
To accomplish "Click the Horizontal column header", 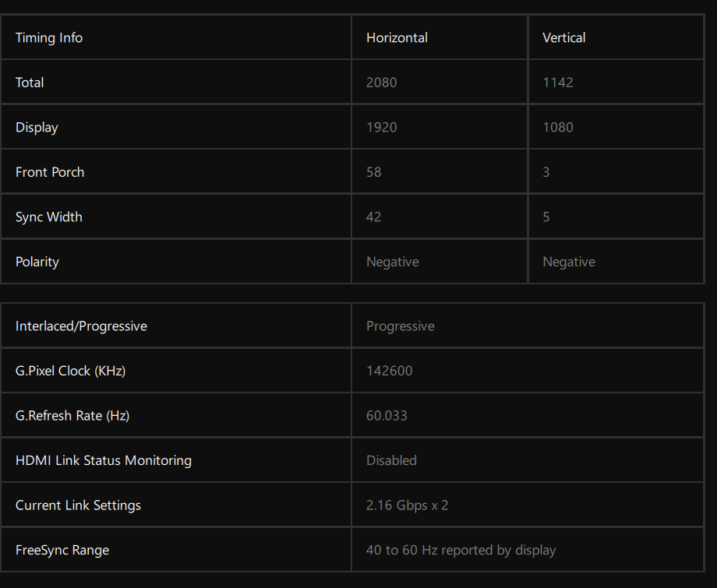I will pyautogui.click(x=397, y=37).
